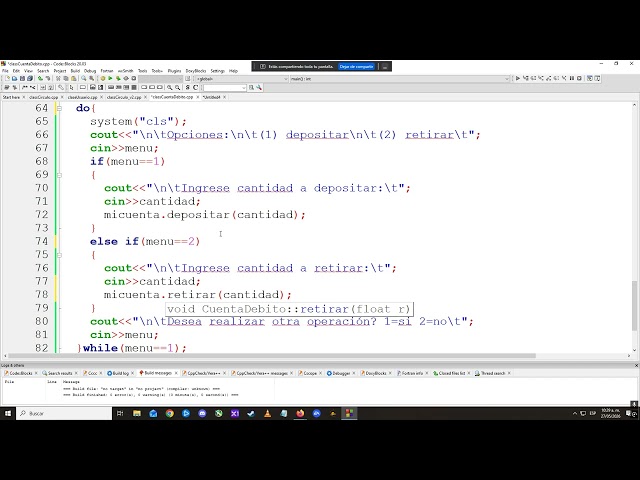Click the Find magnifier toolbar icon
Image resolution: width=640 pixels, height=480 pixels.
tap(84, 78)
